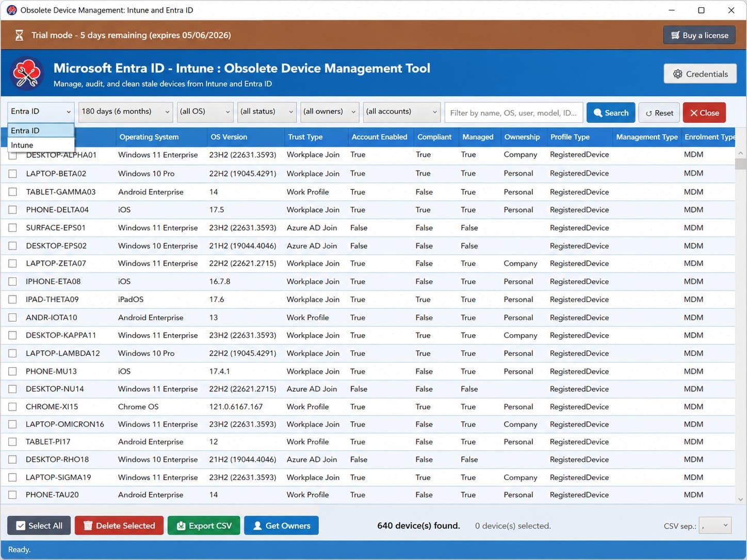Sort by Trust Type column header

tap(315, 137)
